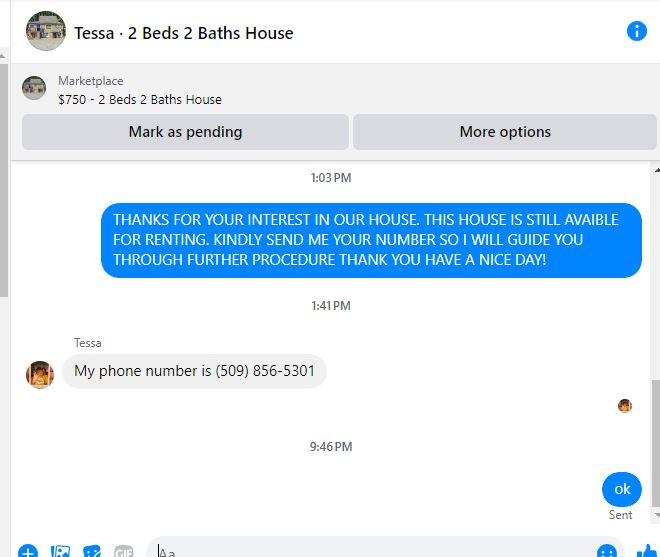Click chat scrollbar down arrow
Image resolution: width=660 pixels, height=557 pixels.
pos(657,515)
